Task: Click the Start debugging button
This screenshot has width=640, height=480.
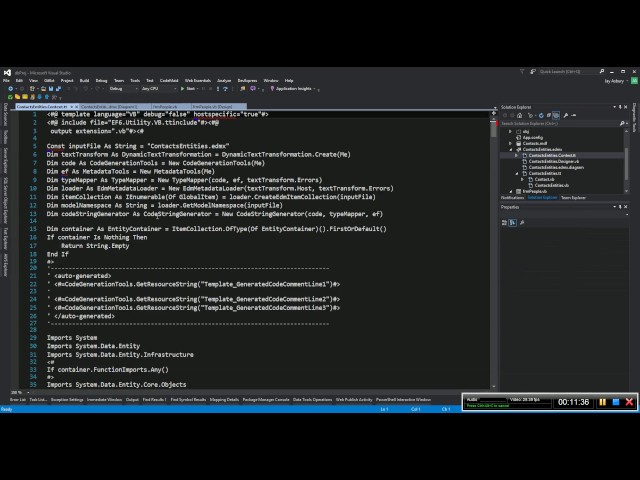Action: [x=188, y=89]
